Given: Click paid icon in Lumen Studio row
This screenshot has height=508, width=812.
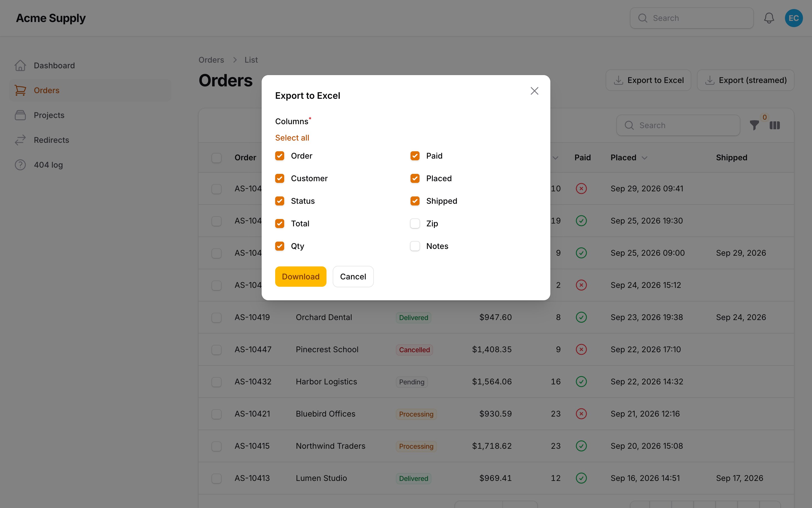Looking at the screenshot, I should pyautogui.click(x=581, y=478).
